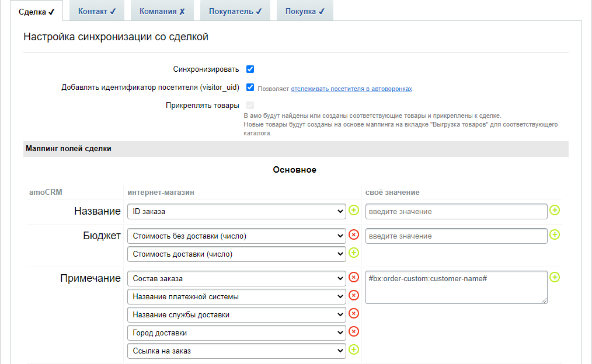
Task: Open Стоимость доставки (число) dropdown
Action: tap(236, 254)
